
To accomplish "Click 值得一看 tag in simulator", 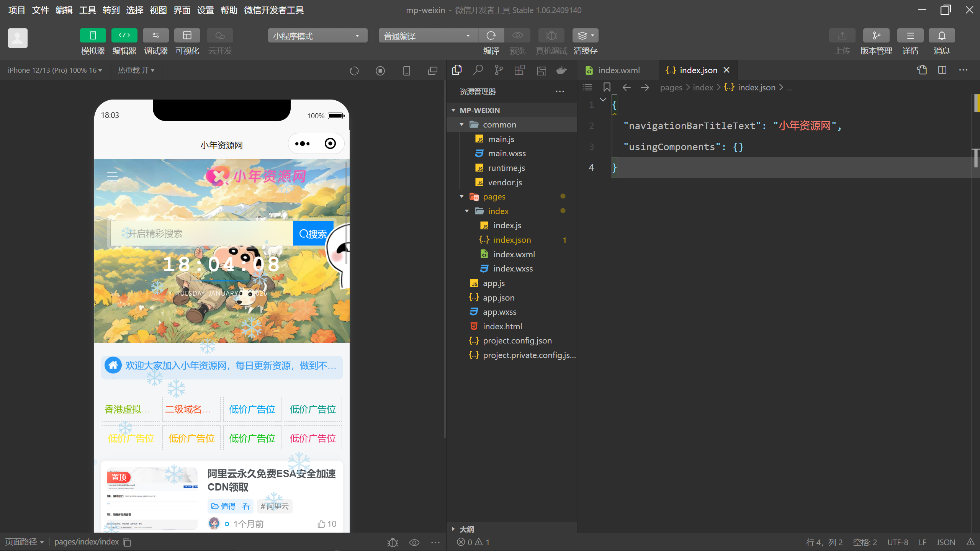I will pos(230,506).
